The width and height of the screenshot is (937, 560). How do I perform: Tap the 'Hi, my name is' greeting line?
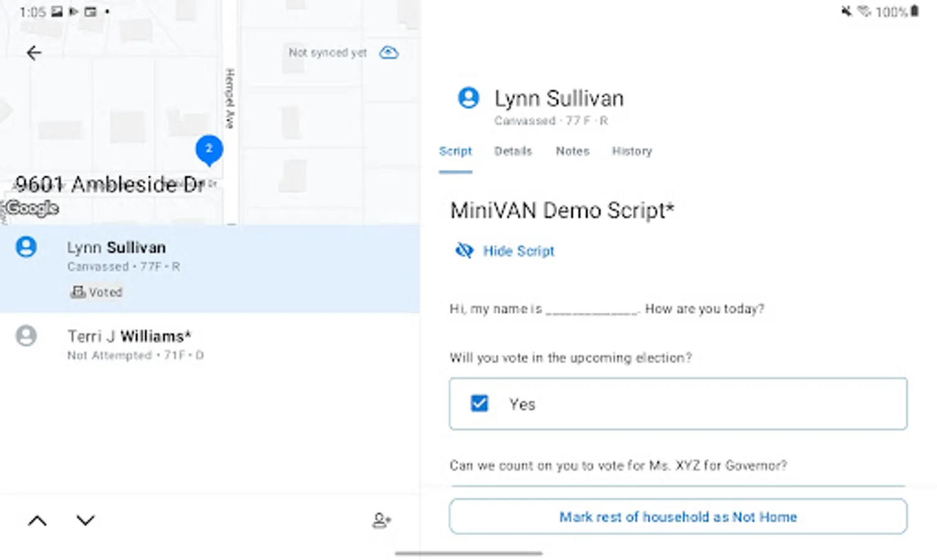click(607, 309)
